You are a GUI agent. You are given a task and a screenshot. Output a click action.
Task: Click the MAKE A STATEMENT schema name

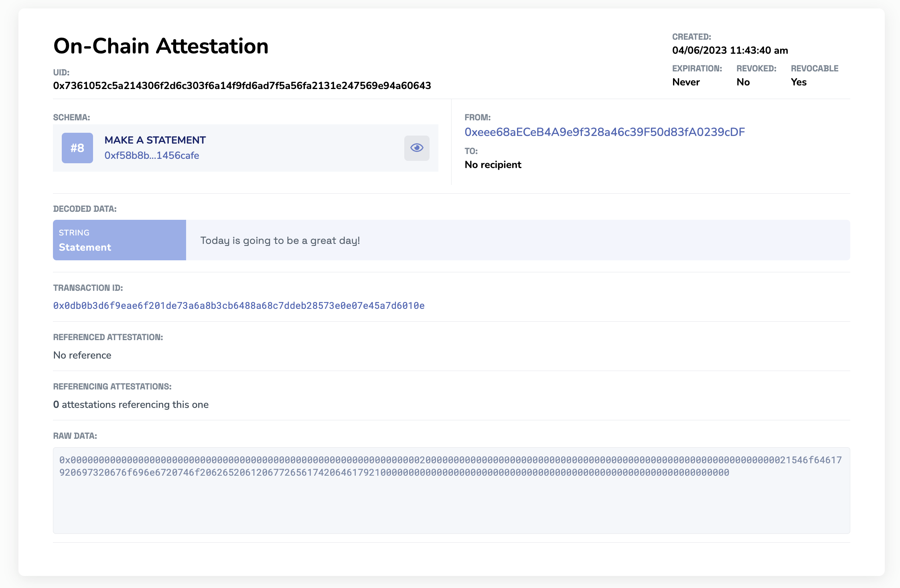(155, 140)
